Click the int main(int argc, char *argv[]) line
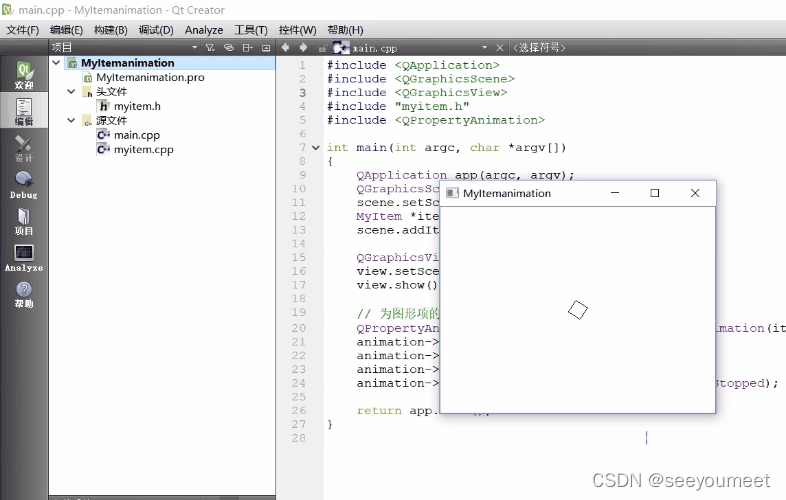The width and height of the screenshot is (786, 500). point(446,147)
